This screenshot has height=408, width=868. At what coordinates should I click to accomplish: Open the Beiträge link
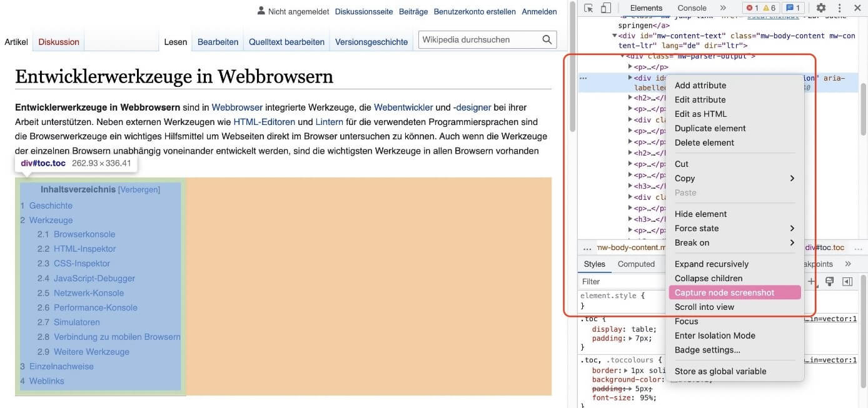[x=413, y=11]
